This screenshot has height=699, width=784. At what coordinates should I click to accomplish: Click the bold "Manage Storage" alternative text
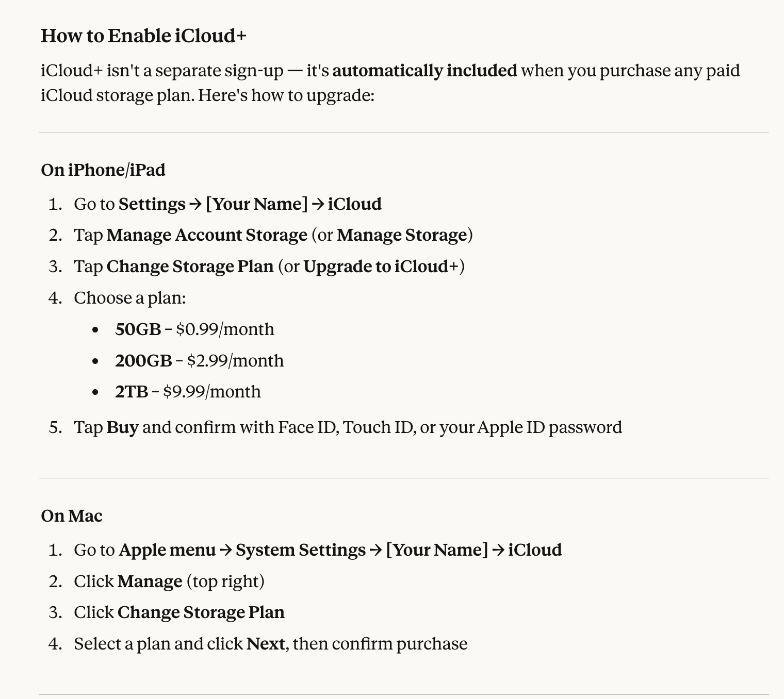pyautogui.click(x=402, y=235)
